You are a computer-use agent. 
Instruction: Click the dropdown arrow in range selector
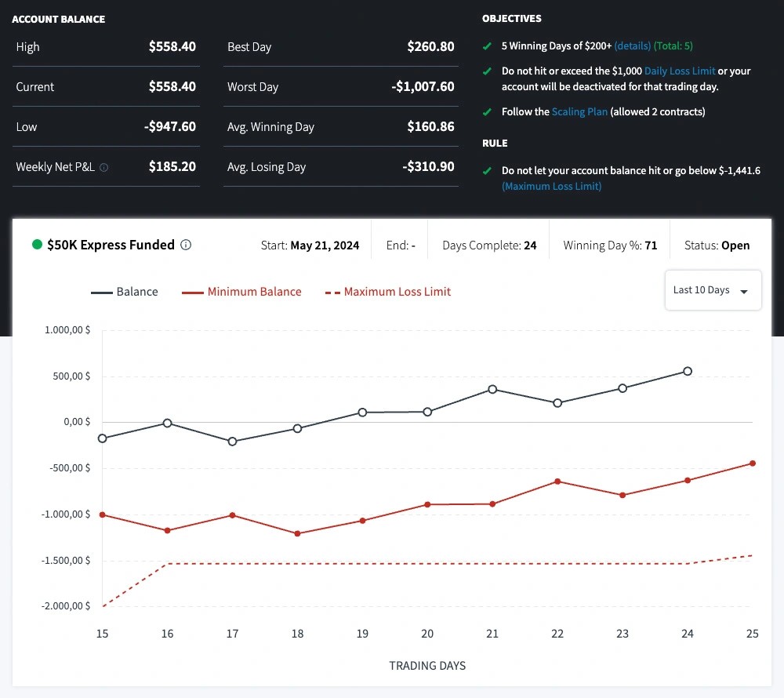pyautogui.click(x=744, y=292)
